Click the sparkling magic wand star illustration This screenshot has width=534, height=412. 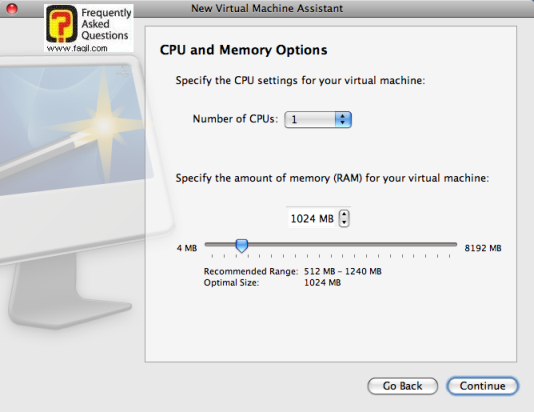[104, 125]
